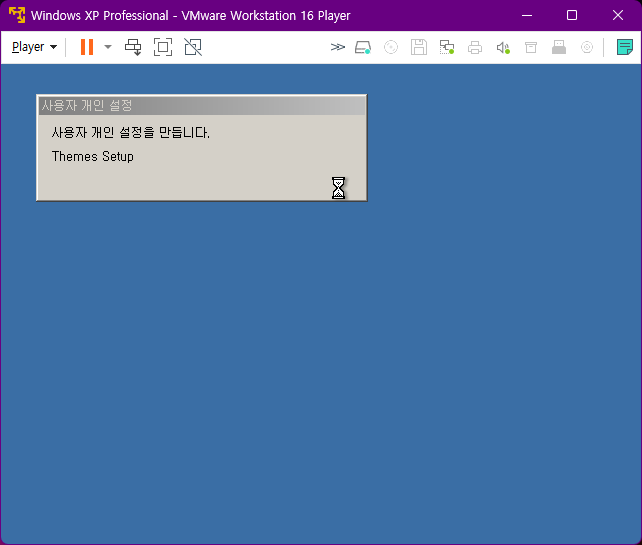Expand hidden devices chevron

[337, 47]
